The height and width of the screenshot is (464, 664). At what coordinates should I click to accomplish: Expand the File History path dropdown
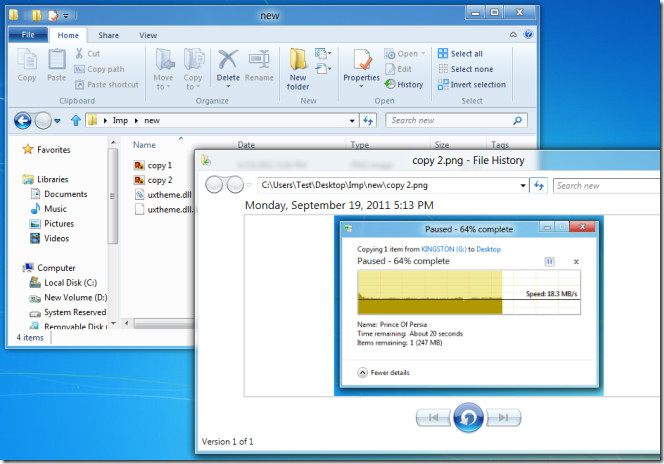523,185
